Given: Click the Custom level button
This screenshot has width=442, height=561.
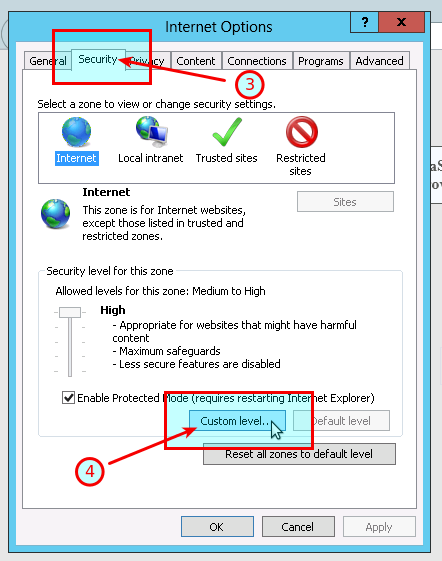Looking at the screenshot, I should pyautogui.click(x=237, y=421).
